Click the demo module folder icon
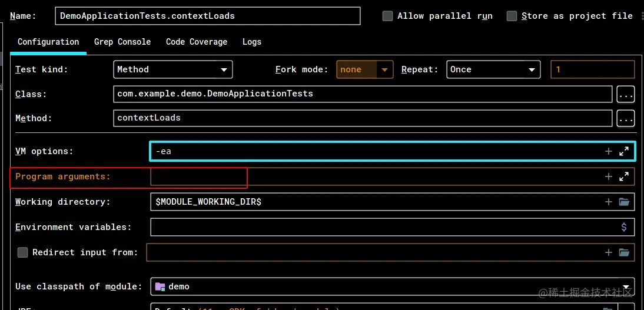Viewport: 644px width, 310px height. pos(160,286)
